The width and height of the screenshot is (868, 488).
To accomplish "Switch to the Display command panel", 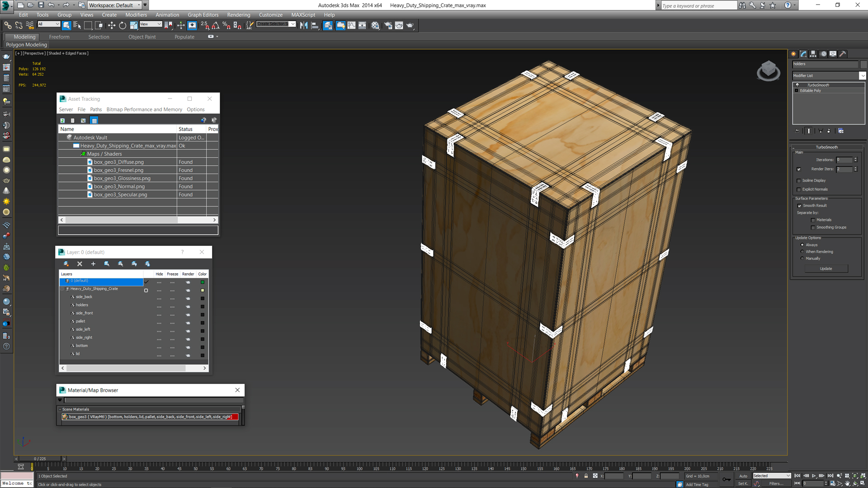I will click(833, 54).
